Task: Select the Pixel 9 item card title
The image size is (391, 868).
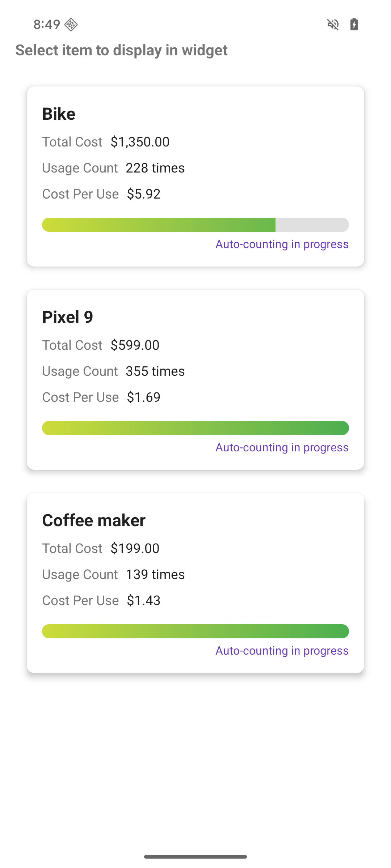Action: [68, 317]
